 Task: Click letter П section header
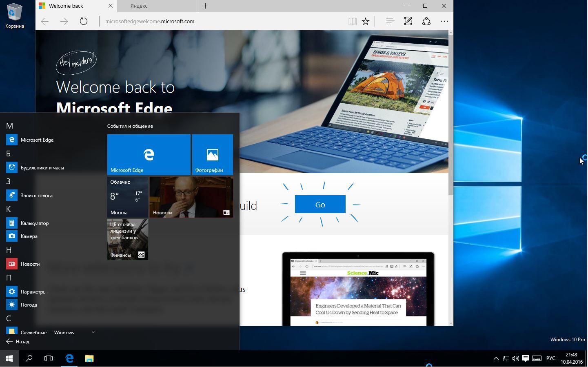(x=9, y=278)
